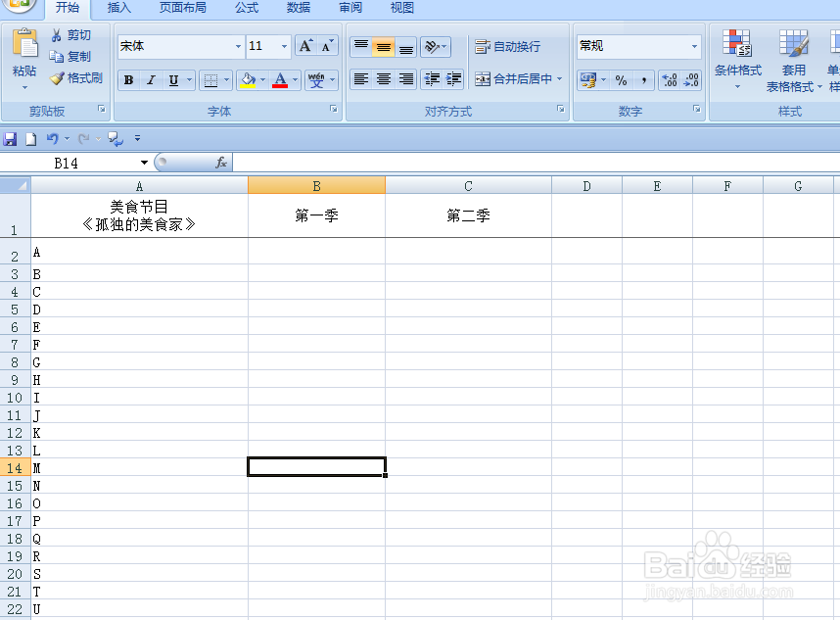Toggle Bold formatting
The height and width of the screenshot is (620, 840).
pos(127,79)
